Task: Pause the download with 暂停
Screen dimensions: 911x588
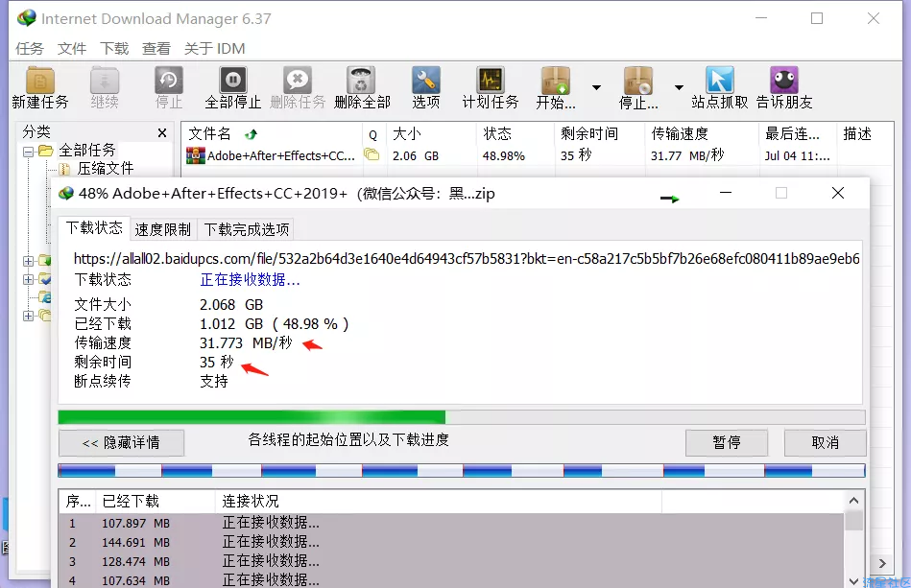Action: tap(727, 443)
